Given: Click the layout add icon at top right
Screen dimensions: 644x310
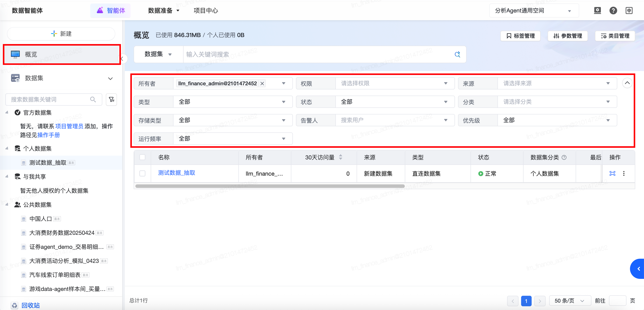Looking at the screenshot, I should click(629, 11).
